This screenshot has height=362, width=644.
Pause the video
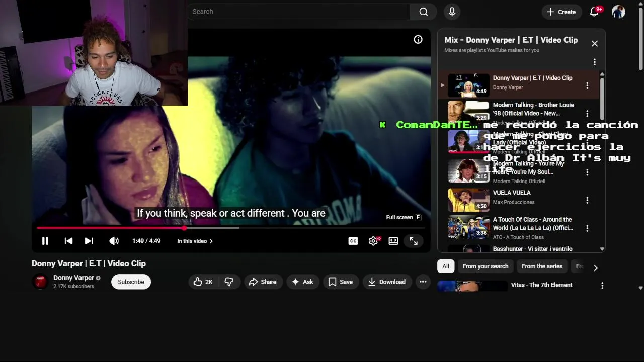[x=45, y=241]
